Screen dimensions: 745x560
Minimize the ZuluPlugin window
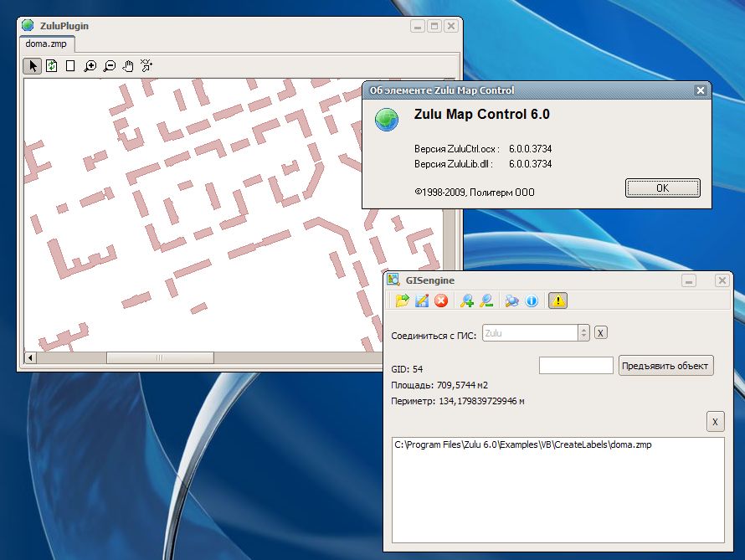418,26
